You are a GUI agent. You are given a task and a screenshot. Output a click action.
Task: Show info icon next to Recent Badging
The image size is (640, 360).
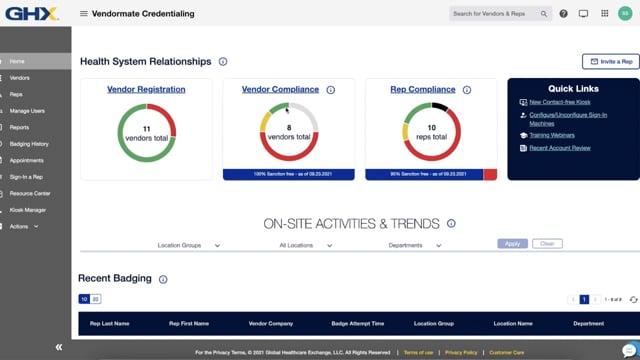point(163,279)
